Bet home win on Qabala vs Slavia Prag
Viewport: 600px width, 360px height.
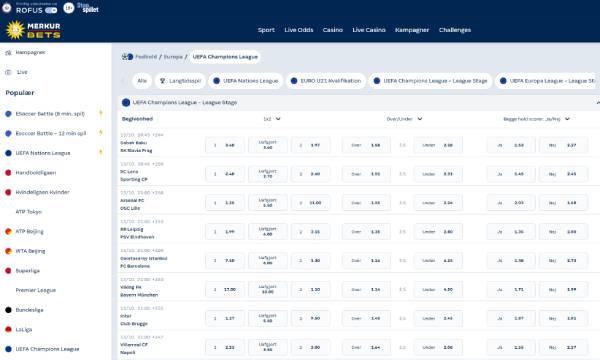(x=225, y=145)
